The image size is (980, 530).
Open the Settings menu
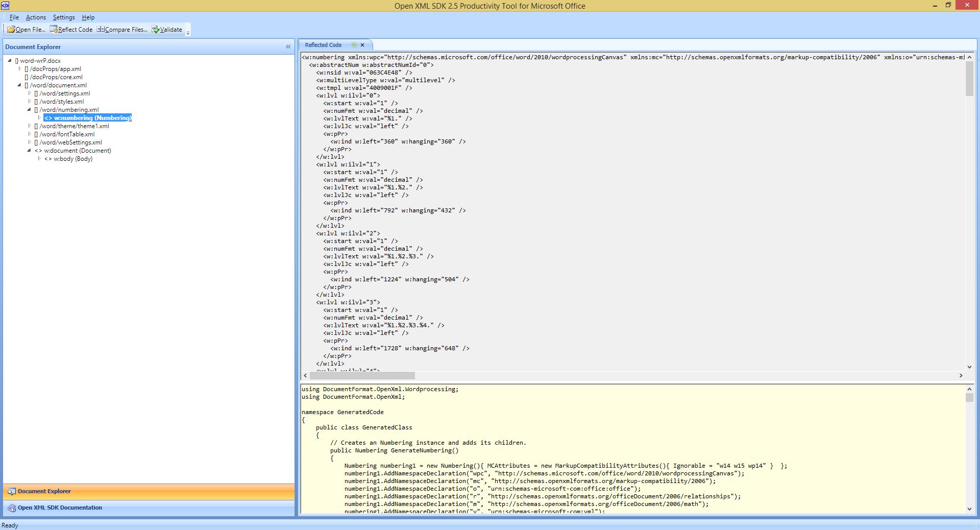tap(64, 17)
